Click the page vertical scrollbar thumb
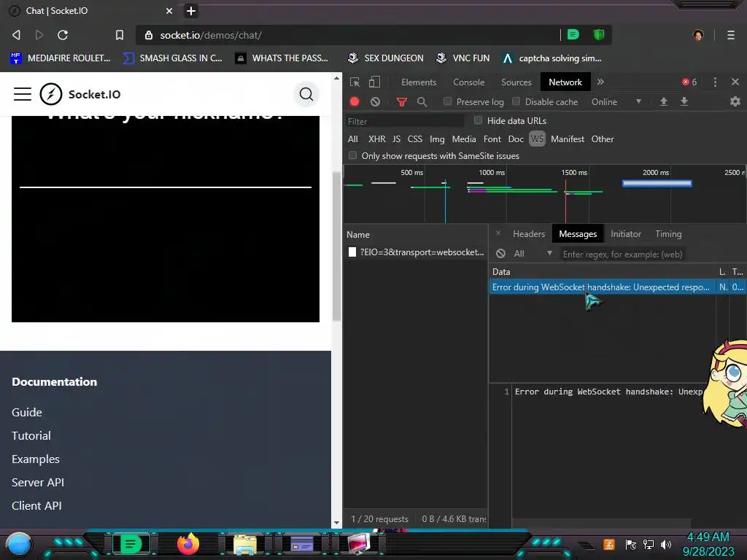This screenshot has width=747, height=560. pyautogui.click(x=337, y=246)
